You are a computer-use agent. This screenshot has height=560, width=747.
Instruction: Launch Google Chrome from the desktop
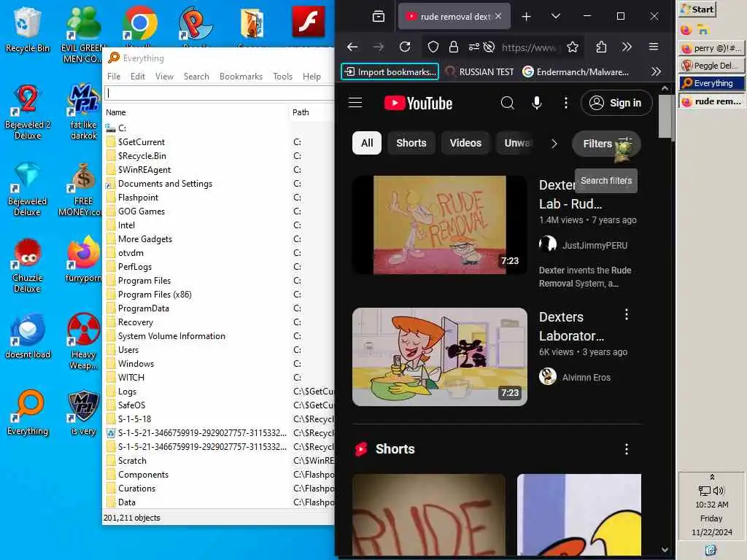coord(139,23)
